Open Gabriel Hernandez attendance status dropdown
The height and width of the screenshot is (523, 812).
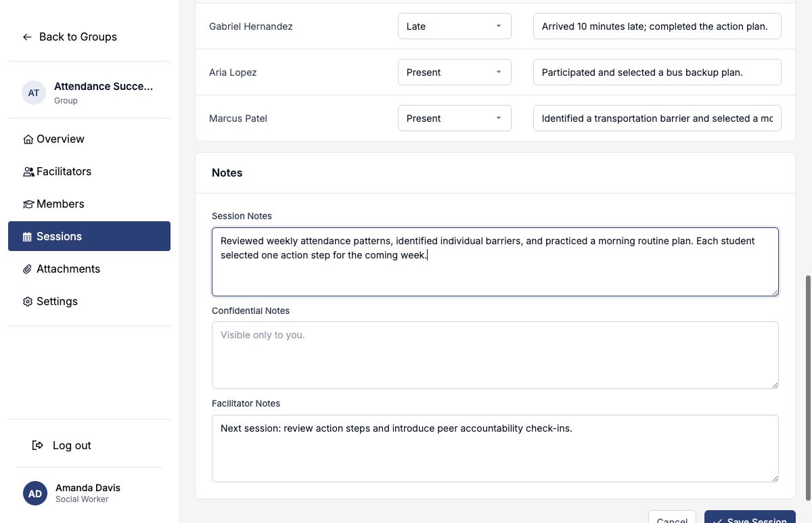(455, 26)
